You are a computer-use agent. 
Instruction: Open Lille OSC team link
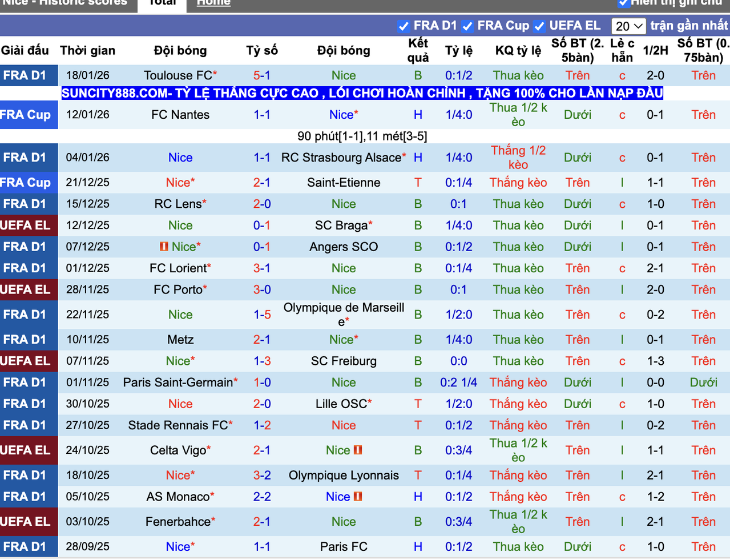click(x=341, y=404)
